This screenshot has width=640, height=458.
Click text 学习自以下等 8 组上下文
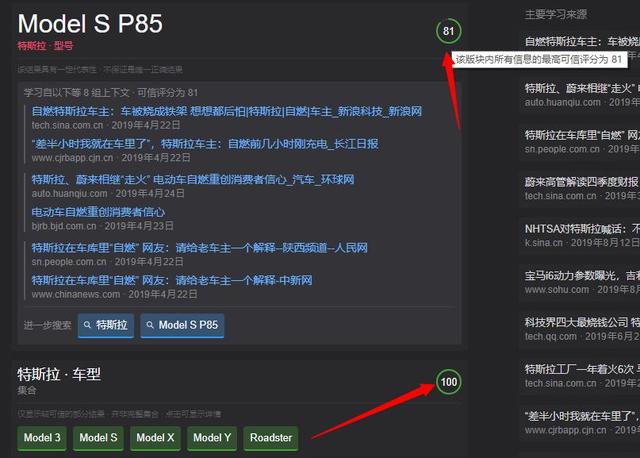[76, 93]
